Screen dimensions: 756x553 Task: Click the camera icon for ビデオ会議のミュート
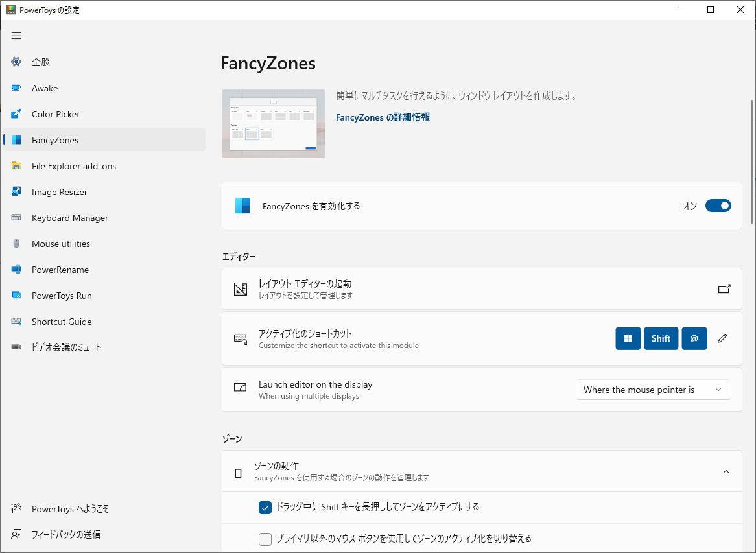point(16,347)
